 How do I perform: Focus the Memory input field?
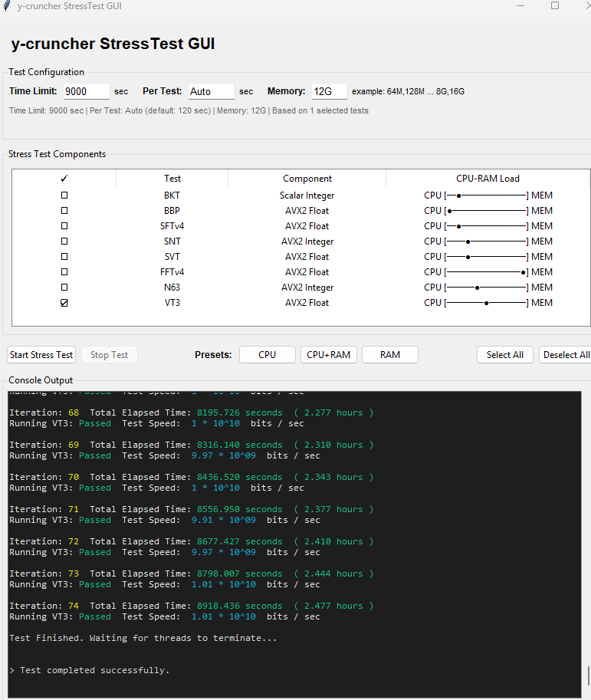pyautogui.click(x=329, y=91)
